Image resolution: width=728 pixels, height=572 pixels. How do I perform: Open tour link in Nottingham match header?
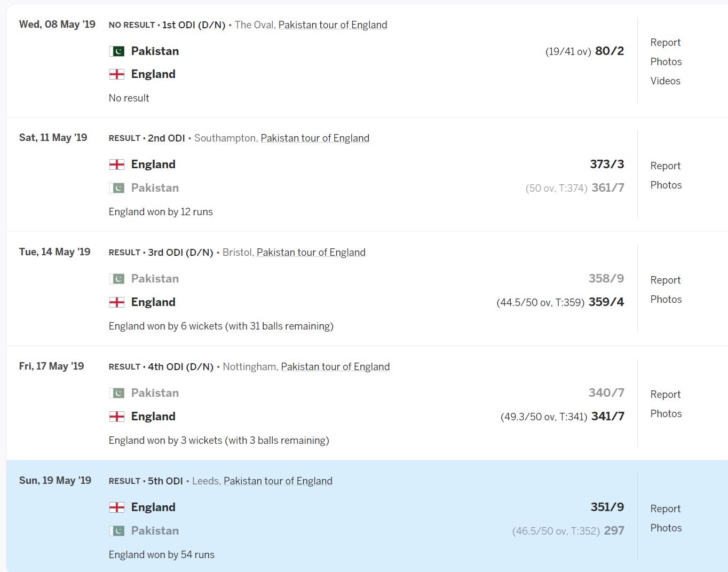[335, 367]
